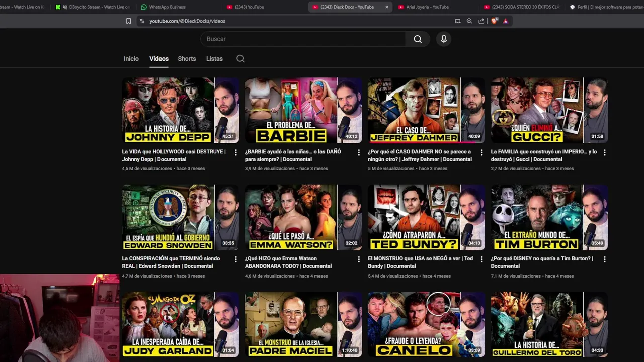
Task: Click cast screen icon in address bar
Action: 457,21
